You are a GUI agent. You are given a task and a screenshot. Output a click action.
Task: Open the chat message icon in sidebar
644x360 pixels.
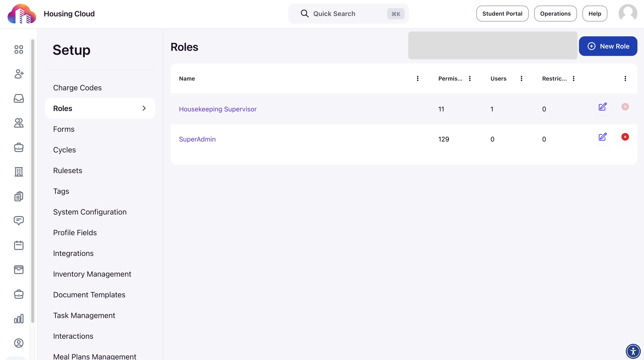(19, 221)
